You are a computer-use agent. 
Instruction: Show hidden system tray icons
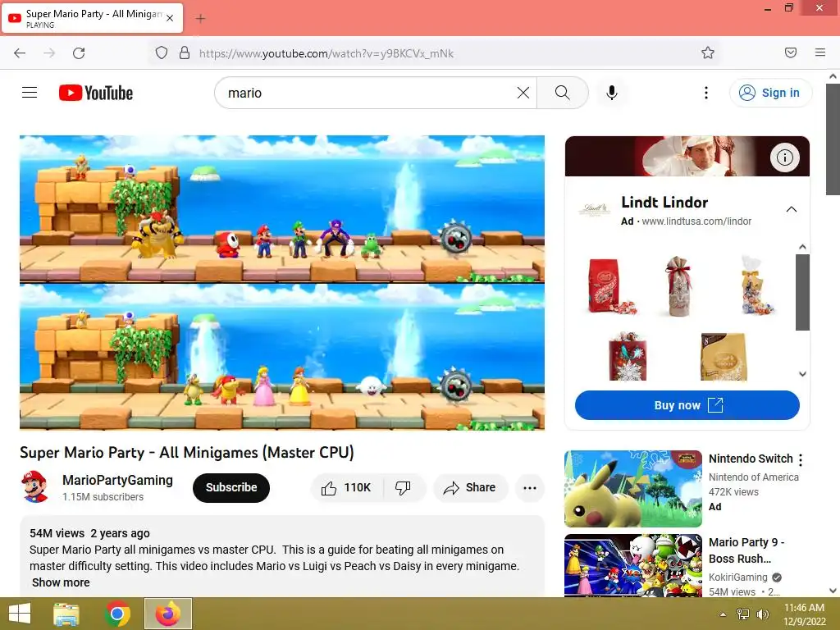(x=723, y=614)
